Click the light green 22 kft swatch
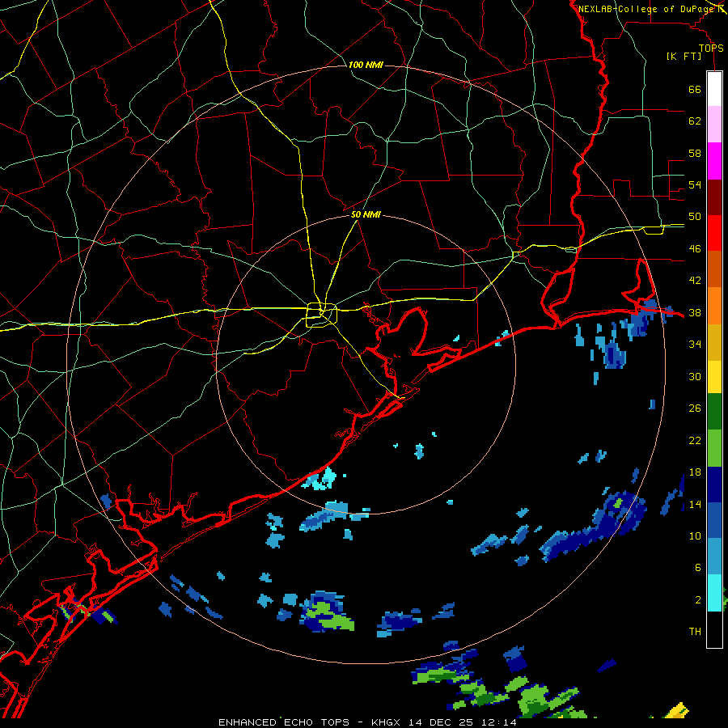Viewport: 728px width, 728px height. coord(714,448)
